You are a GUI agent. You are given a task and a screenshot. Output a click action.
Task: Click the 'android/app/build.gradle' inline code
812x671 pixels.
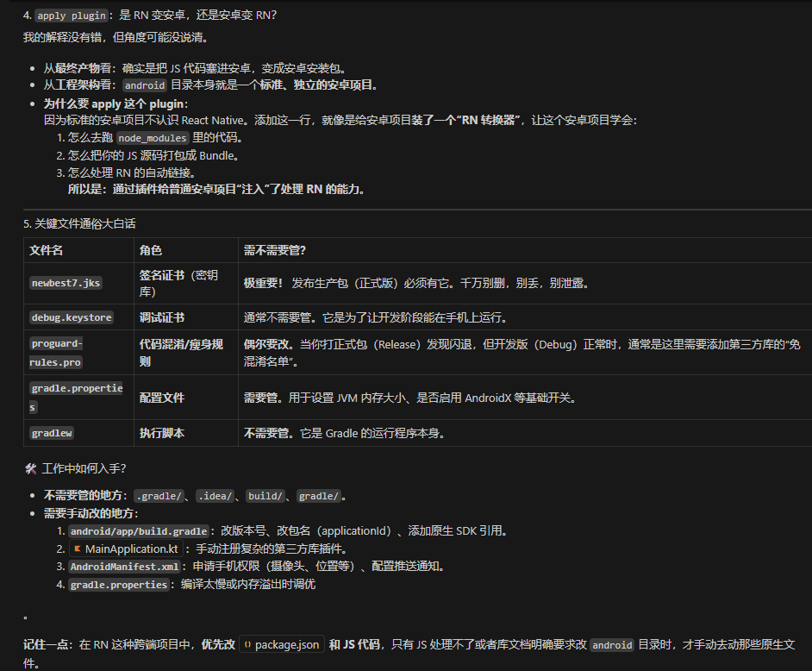pyautogui.click(x=139, y=531)
